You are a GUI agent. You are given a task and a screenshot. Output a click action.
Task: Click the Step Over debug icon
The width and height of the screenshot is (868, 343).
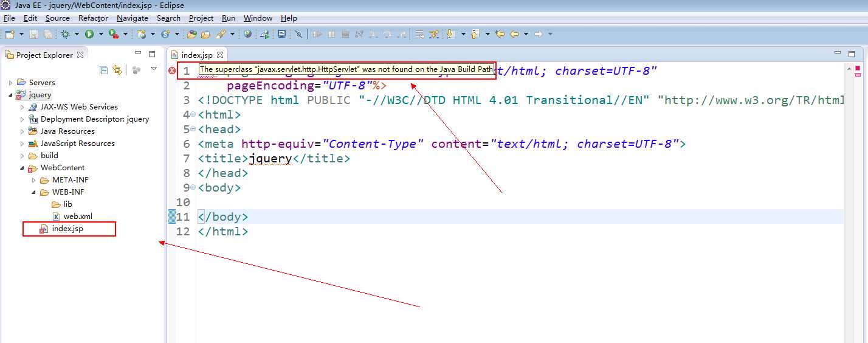[387, 34]
